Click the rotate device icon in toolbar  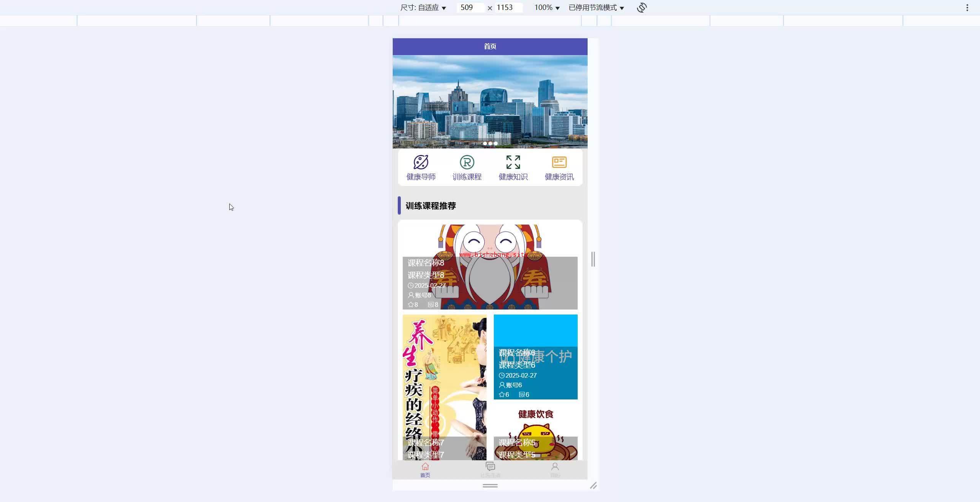[x=642, y=8]
